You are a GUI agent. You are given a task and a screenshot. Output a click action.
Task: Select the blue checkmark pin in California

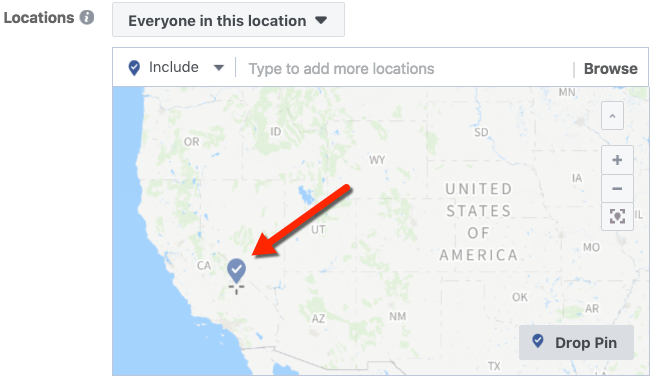(236, 270)
